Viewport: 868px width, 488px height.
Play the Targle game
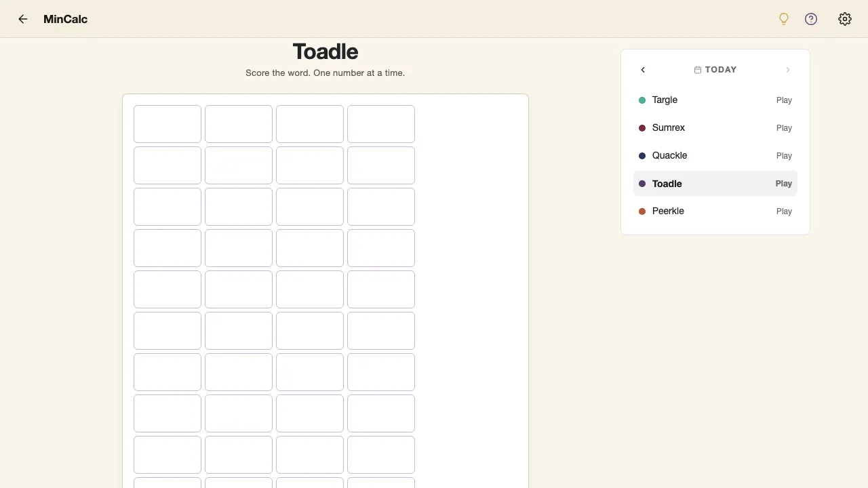(x=784, y=100)
